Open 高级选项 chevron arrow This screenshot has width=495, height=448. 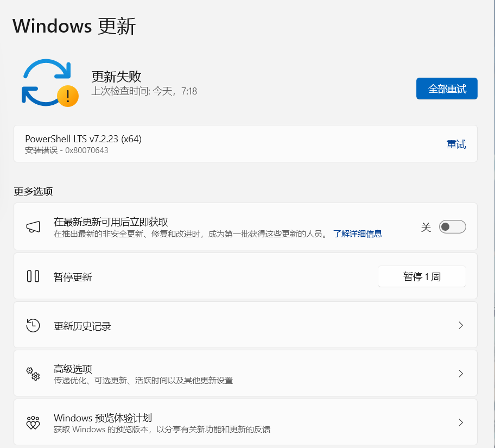[x=461, y=374]
